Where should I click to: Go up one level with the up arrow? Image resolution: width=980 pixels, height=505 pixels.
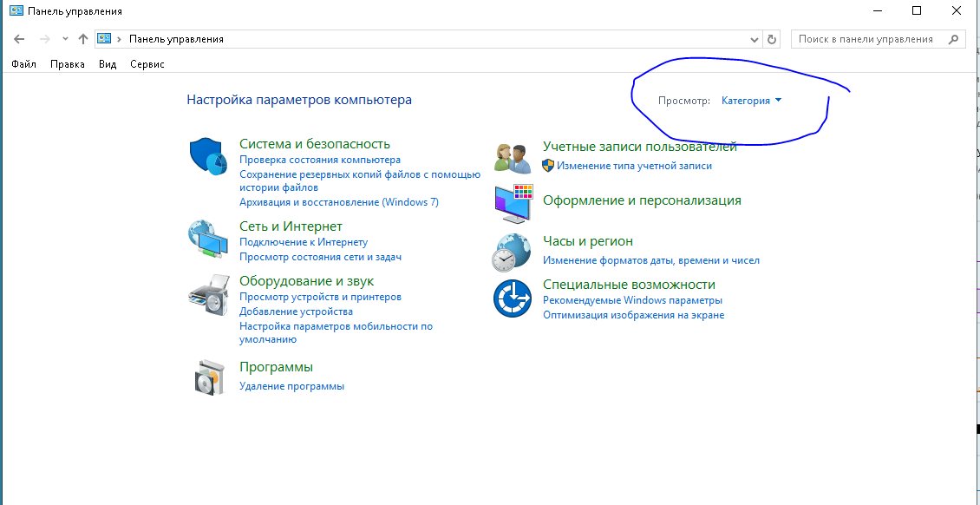click(x=83, y=39)
